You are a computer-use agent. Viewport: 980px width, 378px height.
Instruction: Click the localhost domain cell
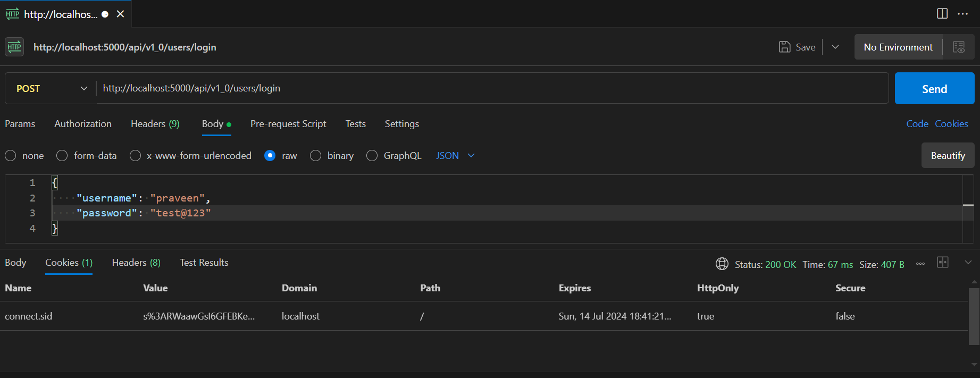(300, 316)
